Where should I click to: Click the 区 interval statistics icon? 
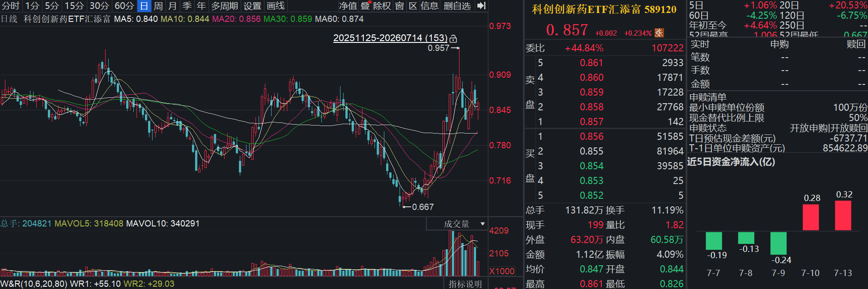[x=413, y=6]
